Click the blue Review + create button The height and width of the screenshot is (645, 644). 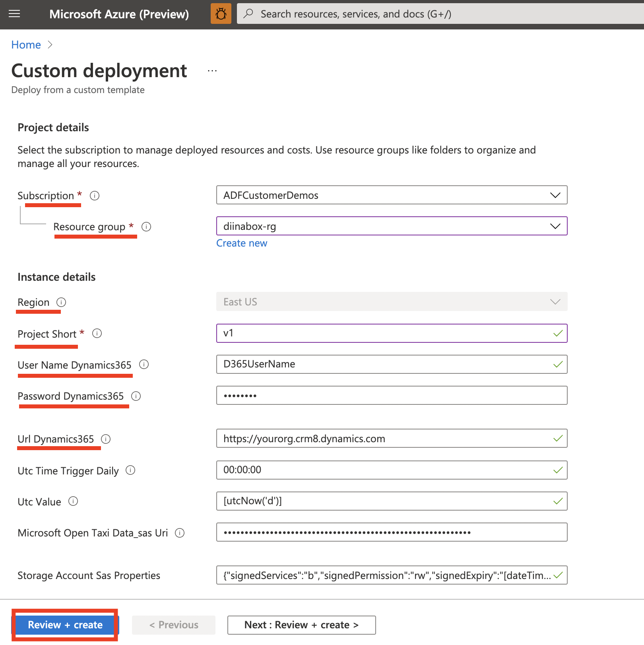point(65,625)
